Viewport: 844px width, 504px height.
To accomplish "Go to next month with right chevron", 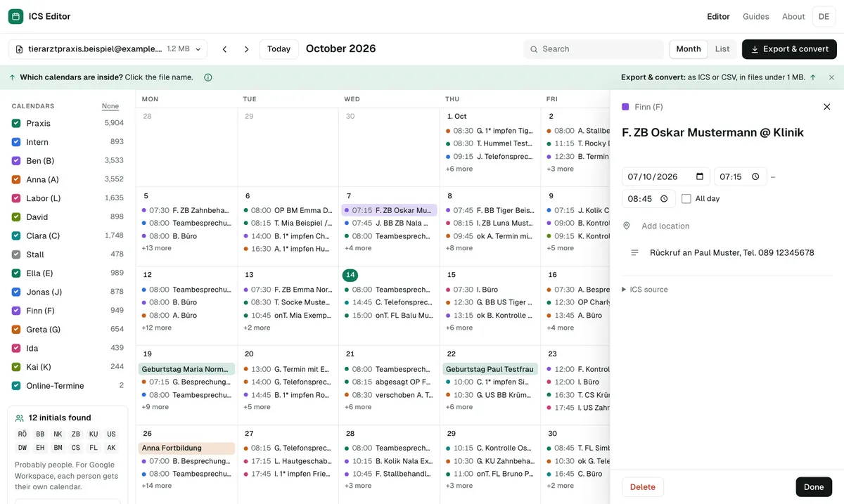I will (246, 49).
